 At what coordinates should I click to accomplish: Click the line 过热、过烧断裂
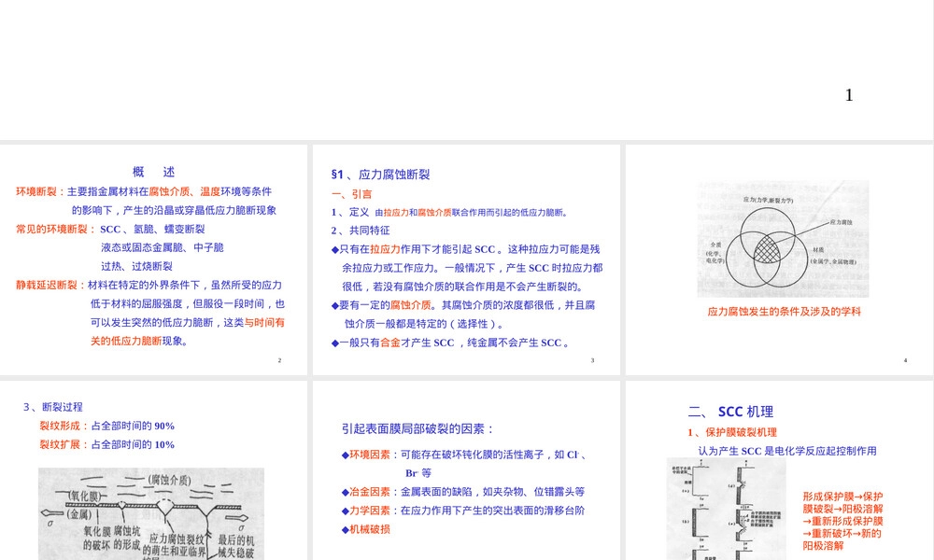[136, 267]
